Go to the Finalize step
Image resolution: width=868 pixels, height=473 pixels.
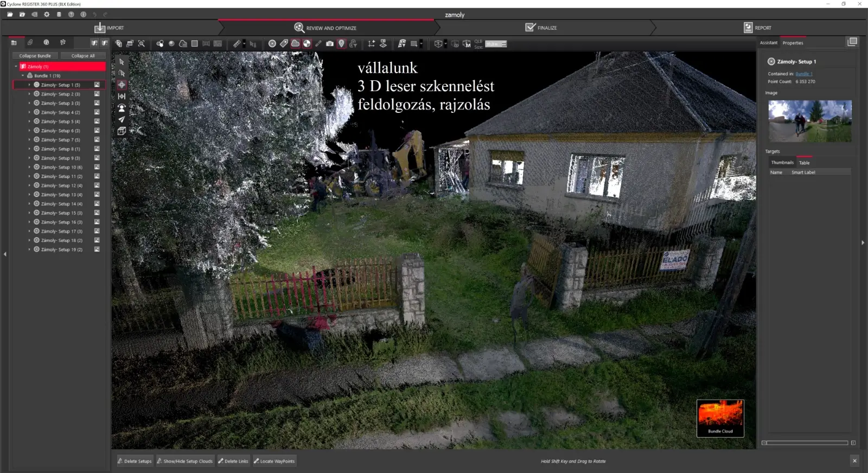point(541,28)
